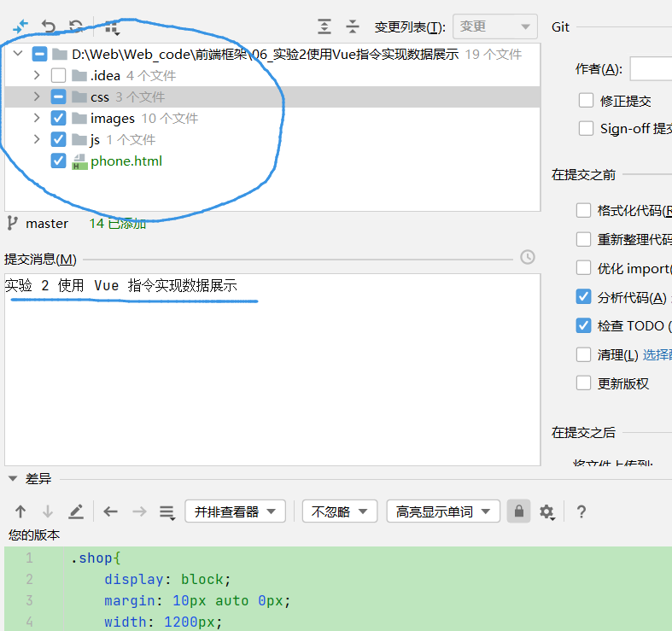Expand the css folder
Image resolution: width=672 pixels, height=631 pixels.
pyautogui.click(x=37, y=96)
